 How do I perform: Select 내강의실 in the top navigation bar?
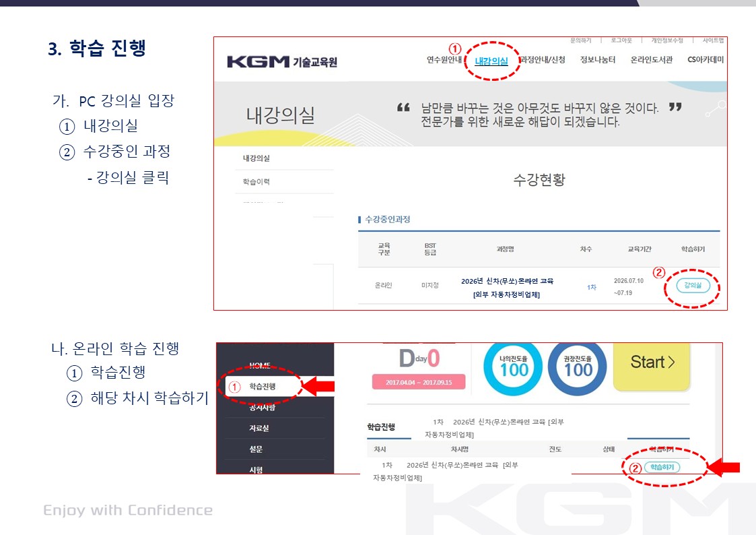click(x=491, y=61)
